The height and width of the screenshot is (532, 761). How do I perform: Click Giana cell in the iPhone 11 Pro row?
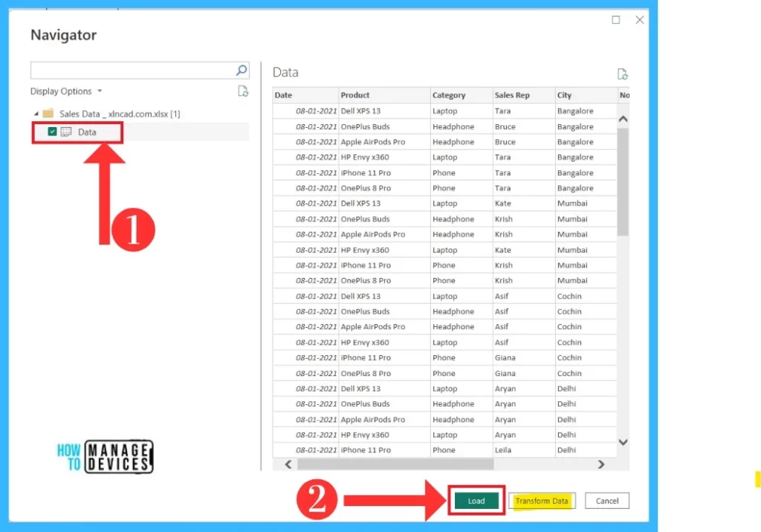(524, 357)
